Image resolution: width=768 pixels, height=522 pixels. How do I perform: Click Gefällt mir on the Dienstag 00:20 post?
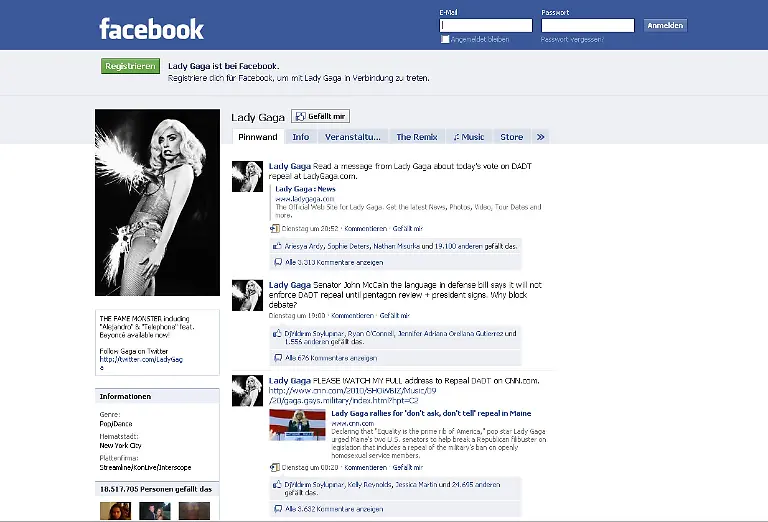408,467
